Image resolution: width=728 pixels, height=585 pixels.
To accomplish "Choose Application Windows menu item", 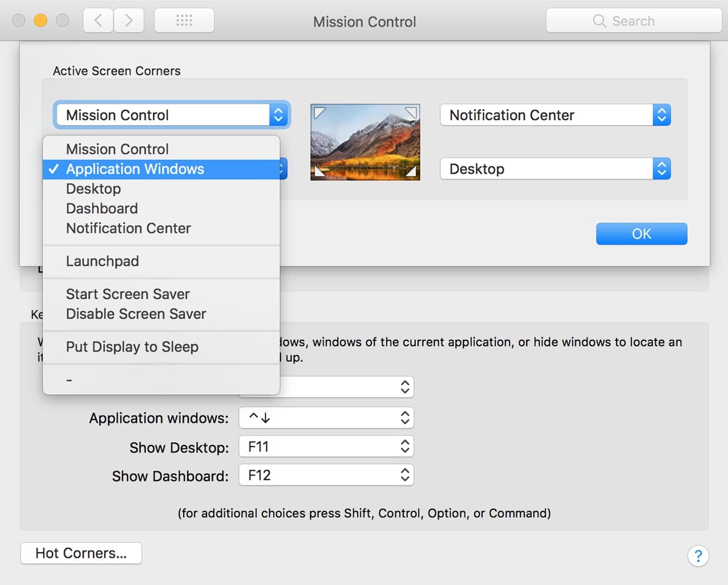I will click(135, 169).
